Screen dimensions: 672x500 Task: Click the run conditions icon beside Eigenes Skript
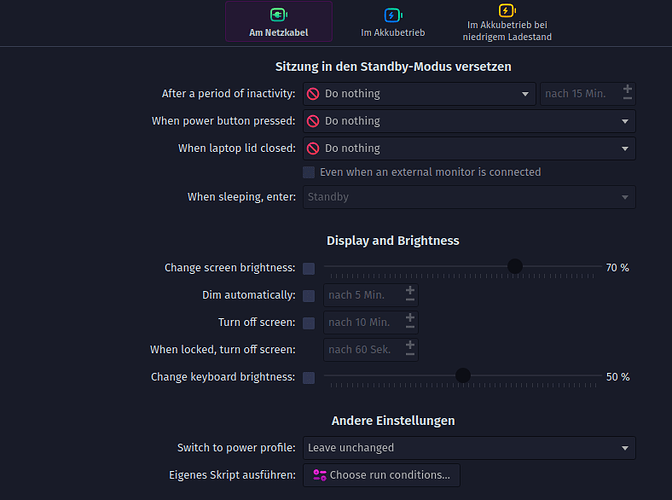coord(319,474)
